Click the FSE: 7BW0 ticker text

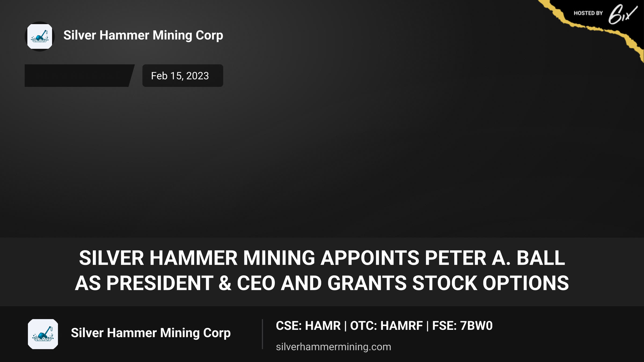(x=462, y=326)
